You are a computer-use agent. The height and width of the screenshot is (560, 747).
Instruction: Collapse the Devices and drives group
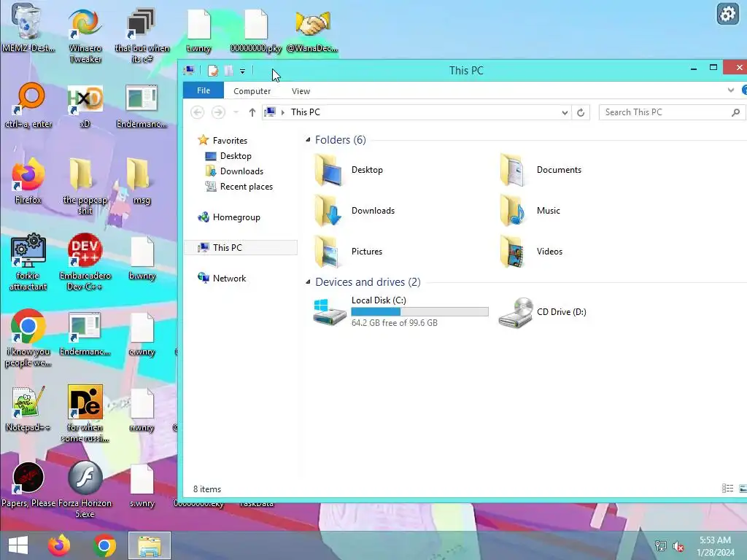(308, 282)
